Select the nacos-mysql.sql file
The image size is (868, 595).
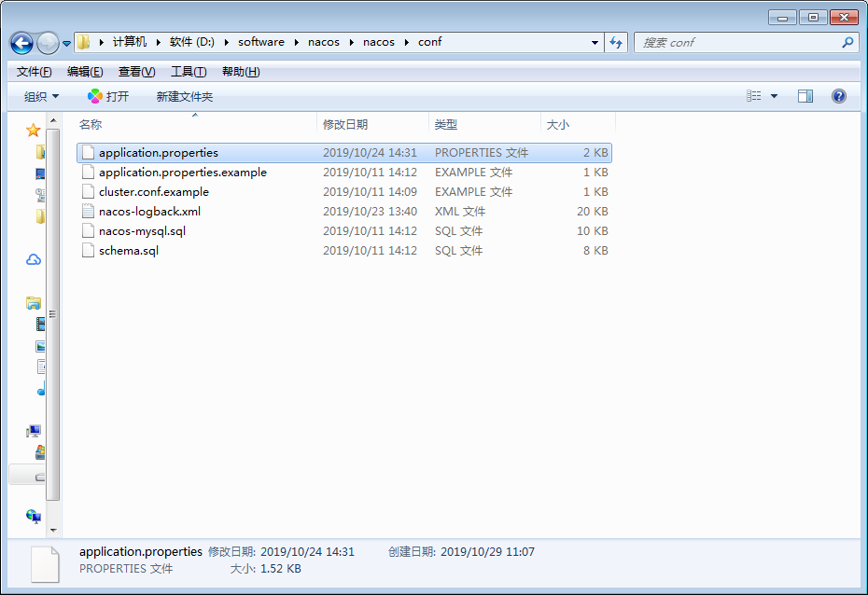pos(344,231)
